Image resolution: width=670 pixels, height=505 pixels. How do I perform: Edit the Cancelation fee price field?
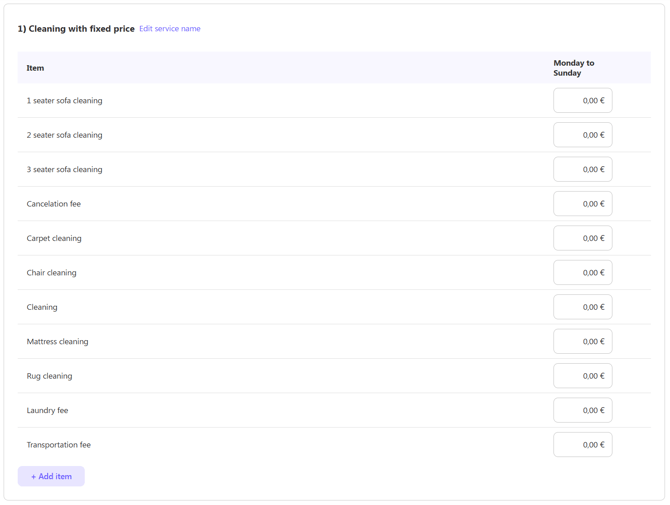tap(582, 204)
